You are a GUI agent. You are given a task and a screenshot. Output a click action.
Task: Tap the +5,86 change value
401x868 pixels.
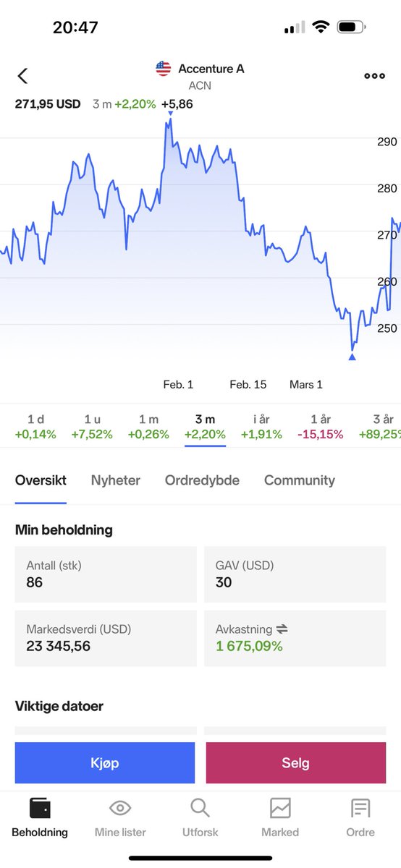pyautogui.click(x=177, y=103)
